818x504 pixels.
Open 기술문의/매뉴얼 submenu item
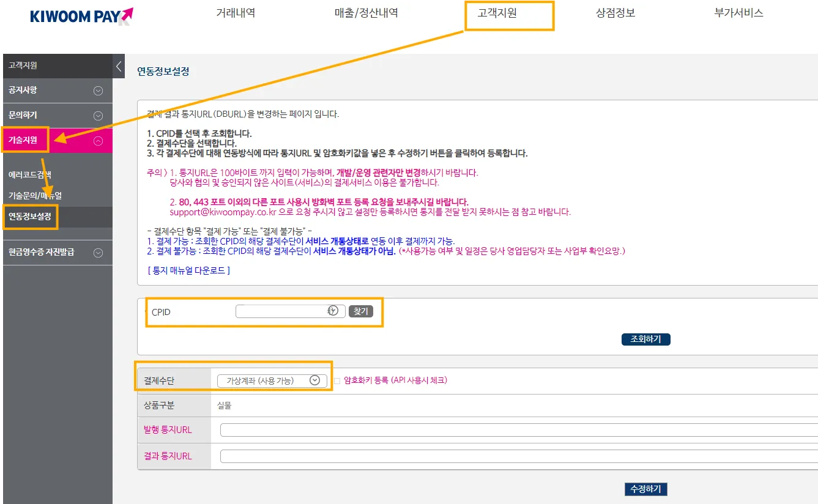[35, 196]
